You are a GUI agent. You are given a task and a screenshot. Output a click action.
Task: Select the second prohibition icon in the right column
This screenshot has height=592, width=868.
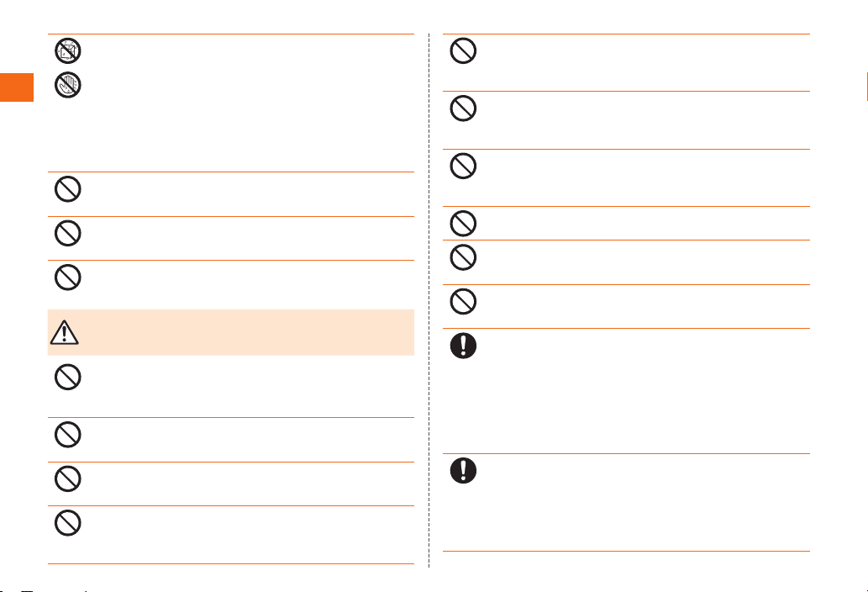pyautogui.click(x=463, y=108)
